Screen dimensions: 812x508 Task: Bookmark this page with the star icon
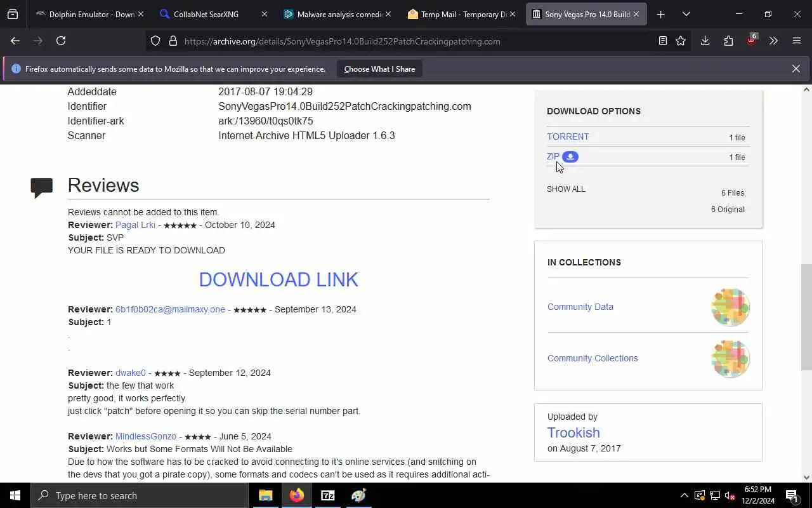tap(681, 41)
